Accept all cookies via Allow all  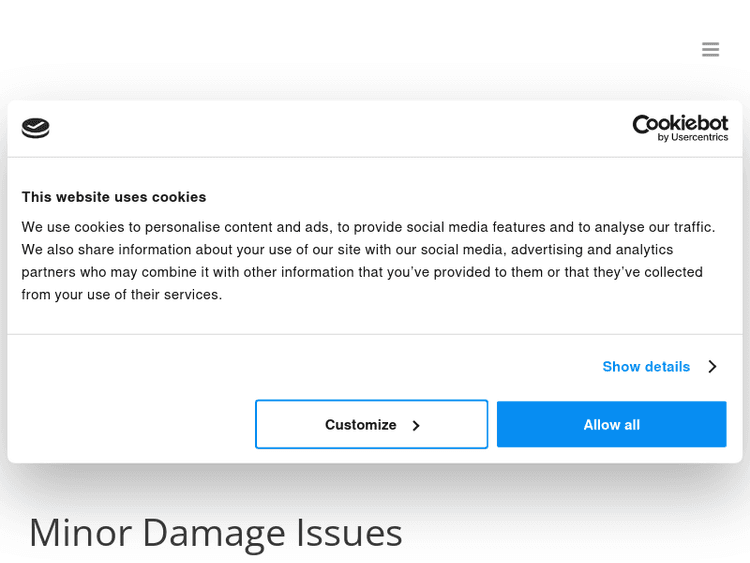point(611,425)
